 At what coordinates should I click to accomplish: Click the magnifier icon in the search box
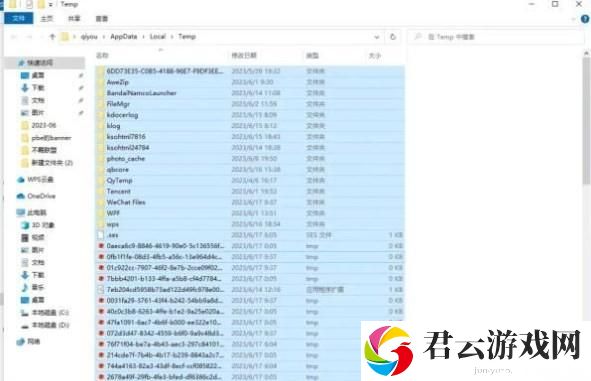point(418,37)
